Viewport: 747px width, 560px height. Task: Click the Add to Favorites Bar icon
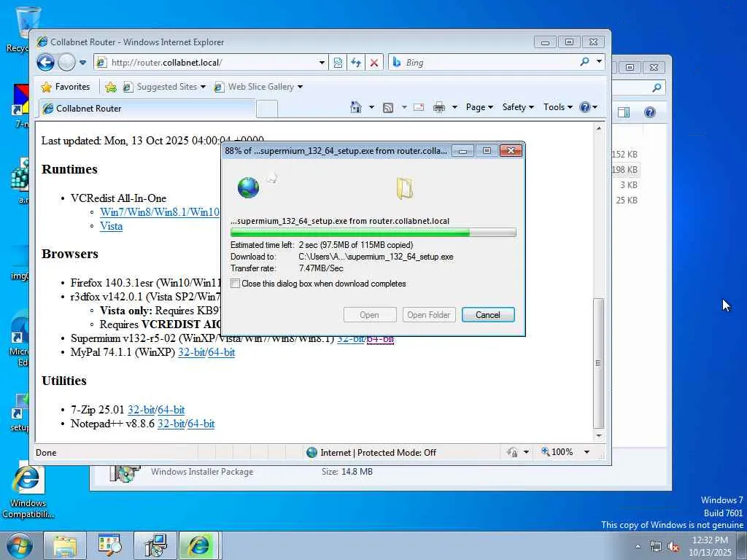111,87
